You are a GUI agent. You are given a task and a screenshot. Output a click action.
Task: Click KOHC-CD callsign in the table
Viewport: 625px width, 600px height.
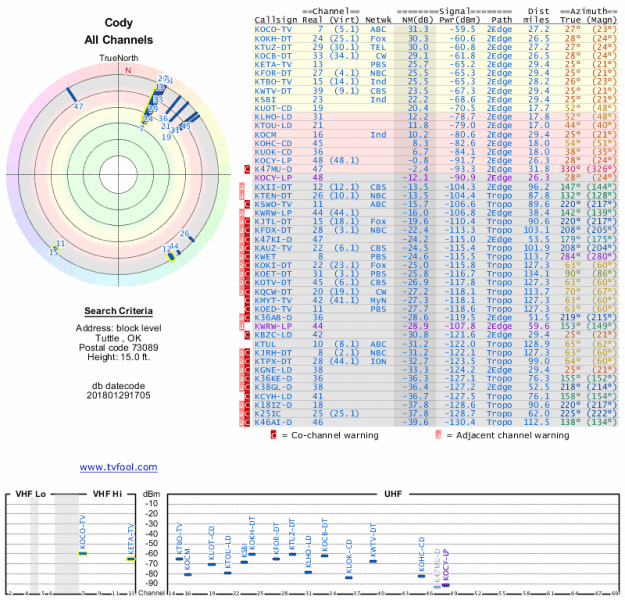point(273,144)
